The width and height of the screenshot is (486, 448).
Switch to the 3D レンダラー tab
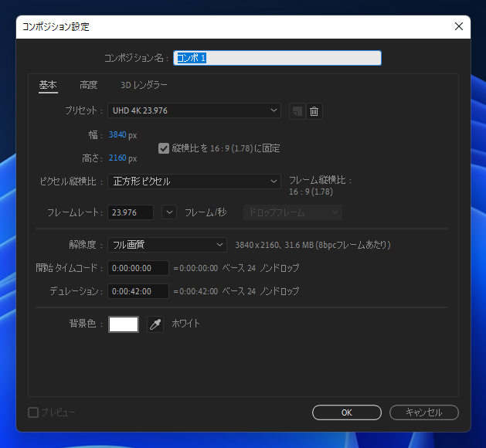(144, 85)
